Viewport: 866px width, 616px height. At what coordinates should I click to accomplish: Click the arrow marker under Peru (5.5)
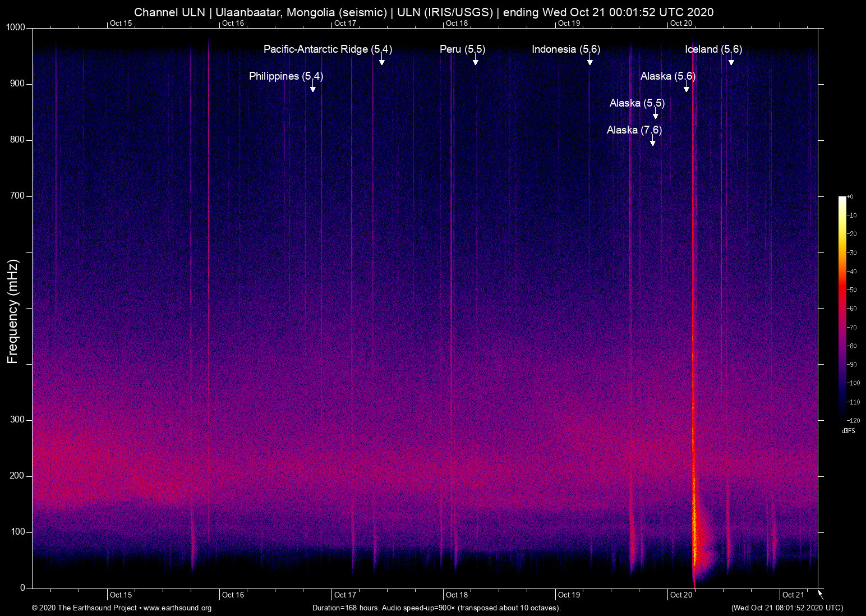tap(475, 60)
